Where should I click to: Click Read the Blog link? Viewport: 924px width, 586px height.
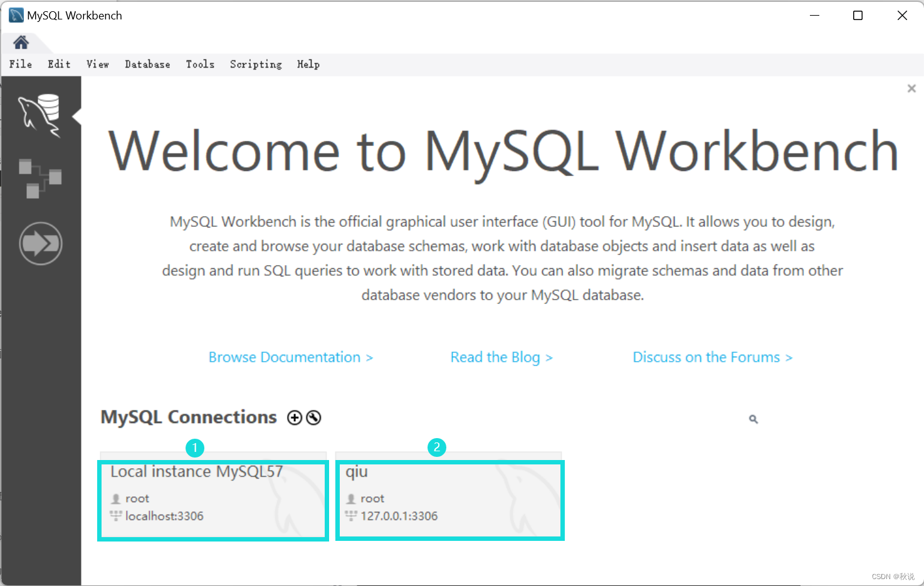point(501,357)
